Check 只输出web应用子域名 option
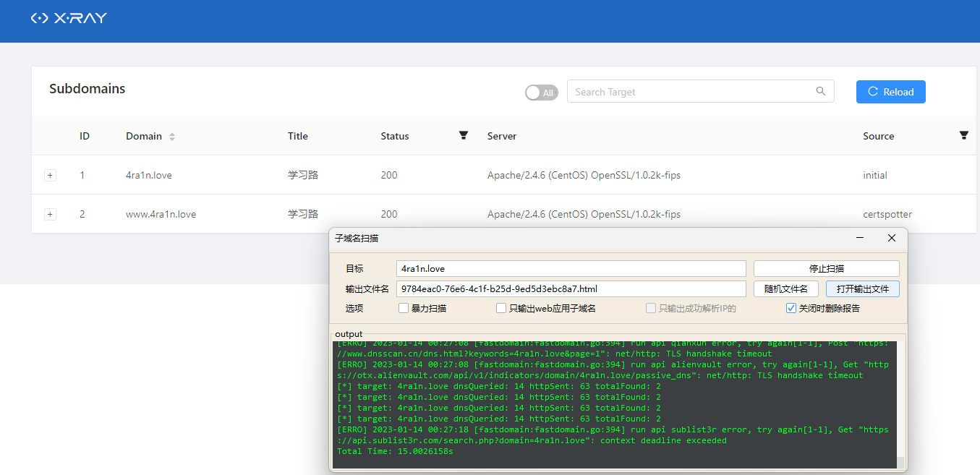 (x=501, y=308)
